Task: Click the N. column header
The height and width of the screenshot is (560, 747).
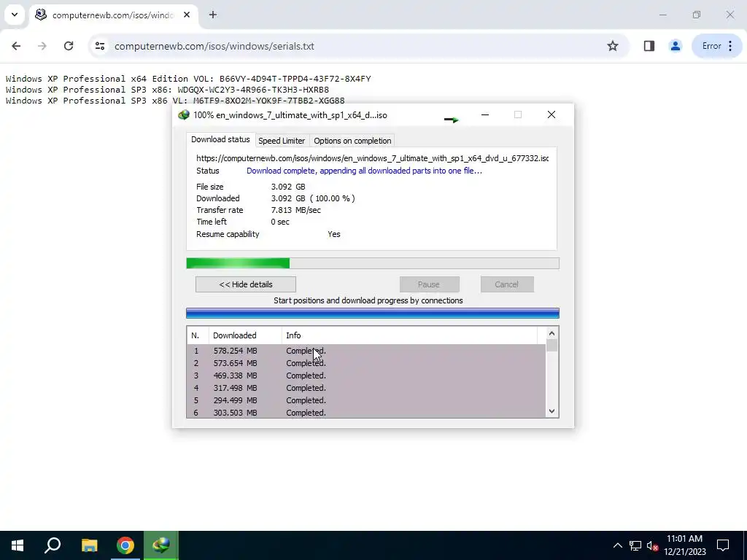Action: 197,335
